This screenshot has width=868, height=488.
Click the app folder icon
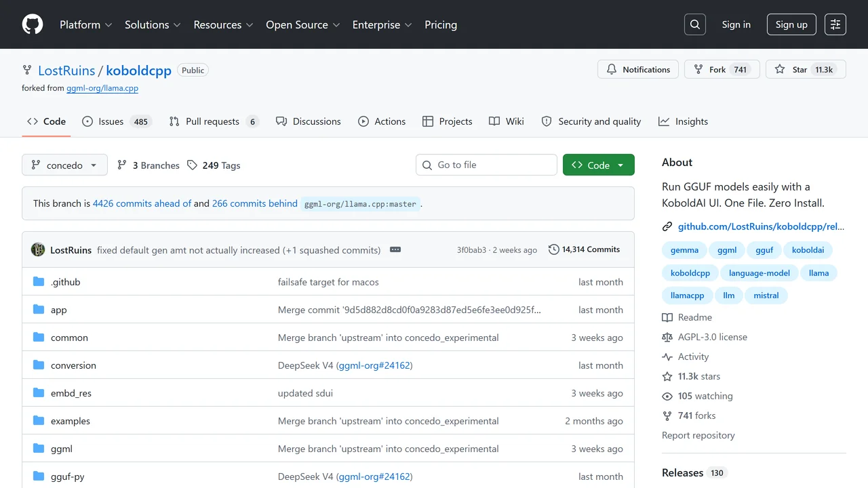(39, 310)
